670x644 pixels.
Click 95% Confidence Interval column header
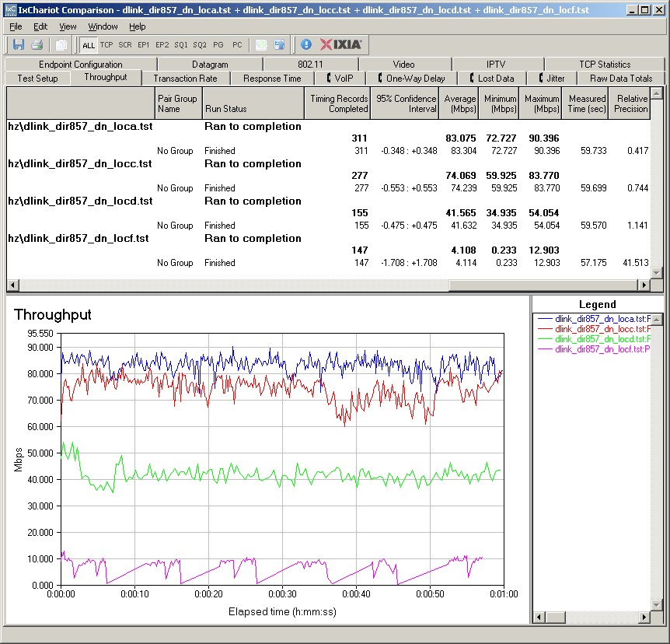[405, 103]
